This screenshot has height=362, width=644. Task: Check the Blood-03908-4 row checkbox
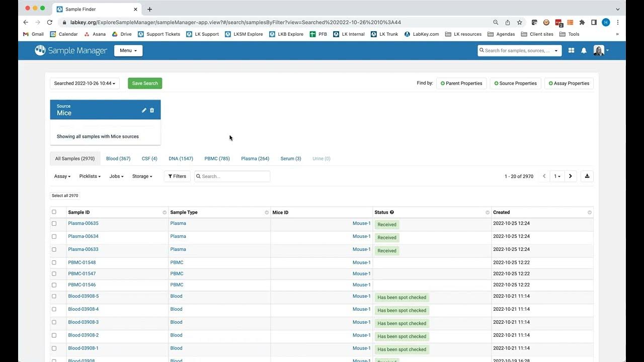point(54,309)
